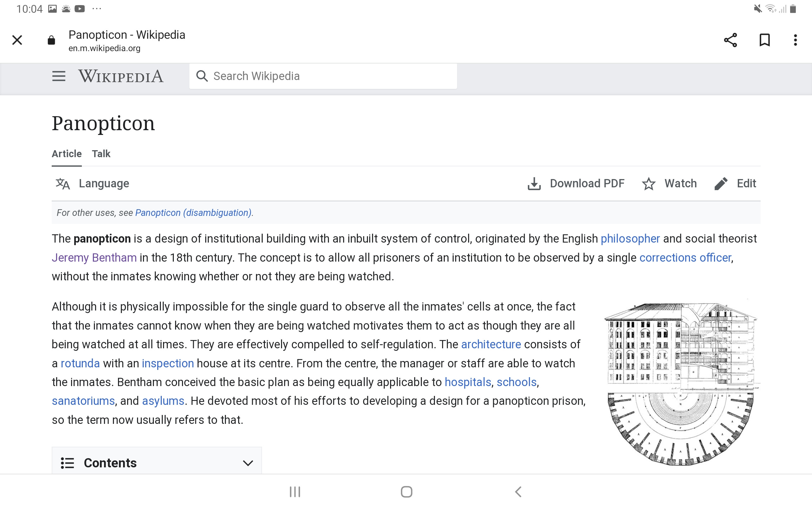Tap the padlock site security icon
The width and height of the screenshot is (812, 508).
[x=51, y=40]
